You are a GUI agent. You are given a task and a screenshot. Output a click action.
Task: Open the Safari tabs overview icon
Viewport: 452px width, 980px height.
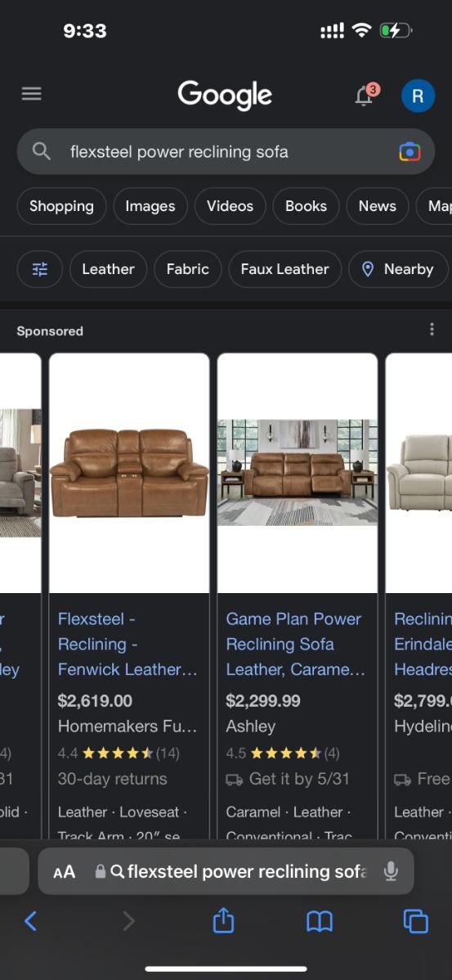point(416,921)
